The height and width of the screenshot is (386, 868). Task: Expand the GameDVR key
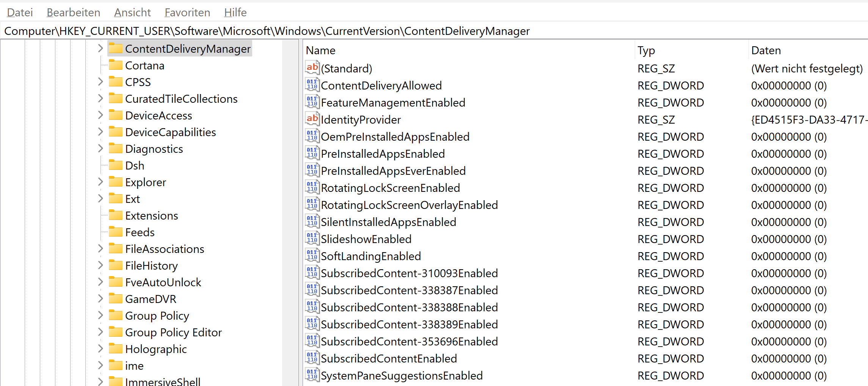point(100,298)
